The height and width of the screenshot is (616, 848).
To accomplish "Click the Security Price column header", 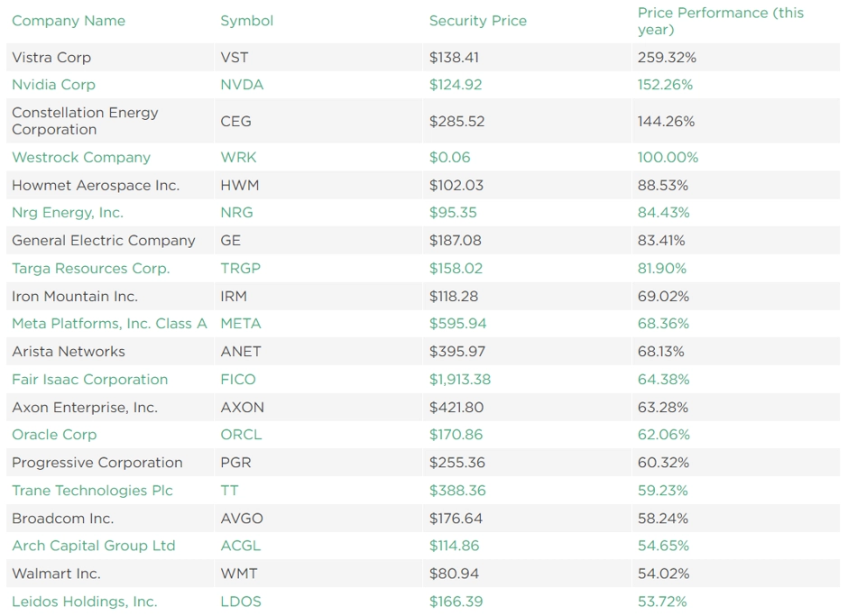I will 477,21.
